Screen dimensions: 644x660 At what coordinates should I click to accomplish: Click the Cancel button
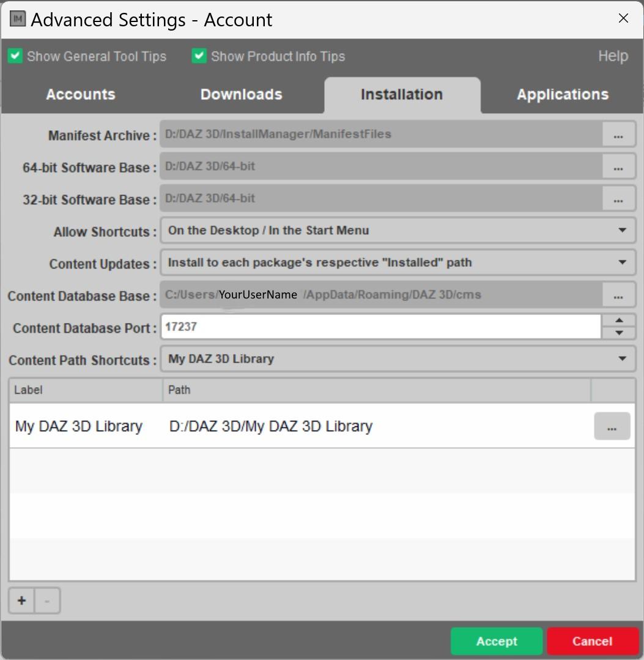click(x=592, y=641)
